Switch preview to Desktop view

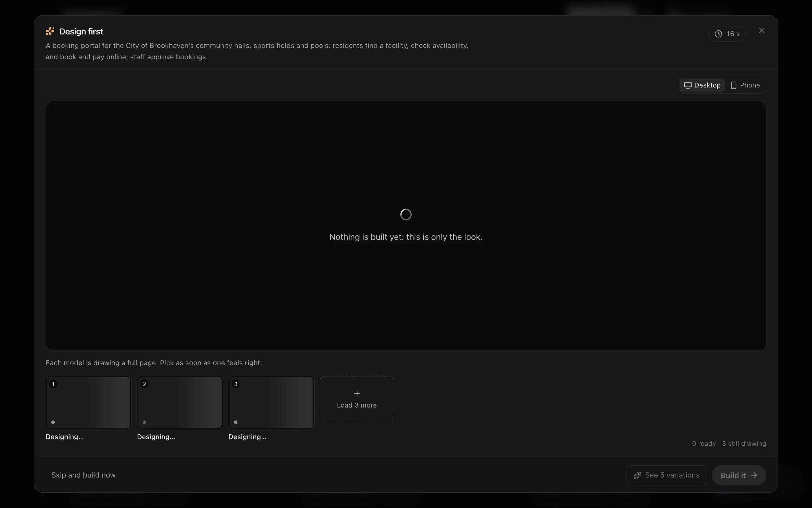point(702,85)
